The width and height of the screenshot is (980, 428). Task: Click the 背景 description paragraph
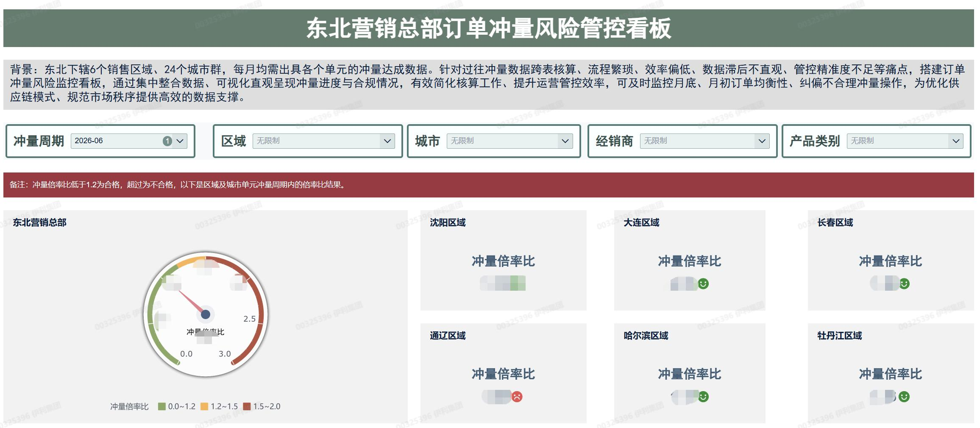(x=487, y=83)
